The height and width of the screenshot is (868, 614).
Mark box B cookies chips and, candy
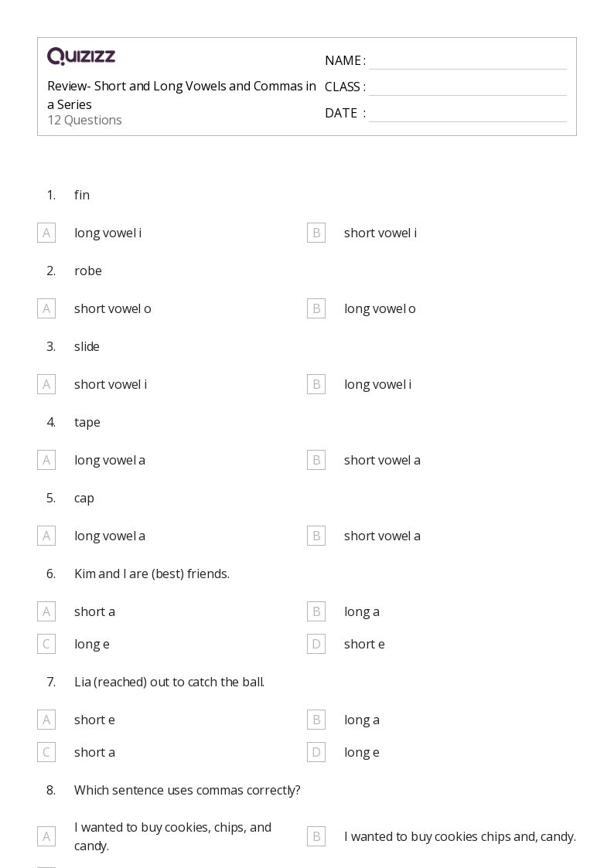[x=316, y=836]
